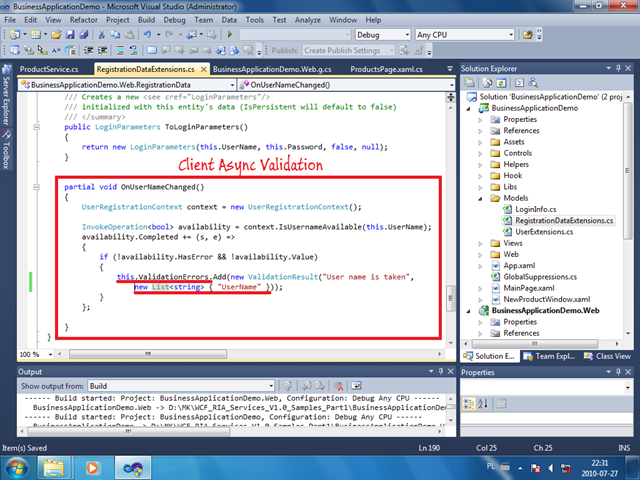This screenshot has width=640, height=480.
Task: Collapse ToLoginParameters method outline box
Action: click(x=36, y=127)
